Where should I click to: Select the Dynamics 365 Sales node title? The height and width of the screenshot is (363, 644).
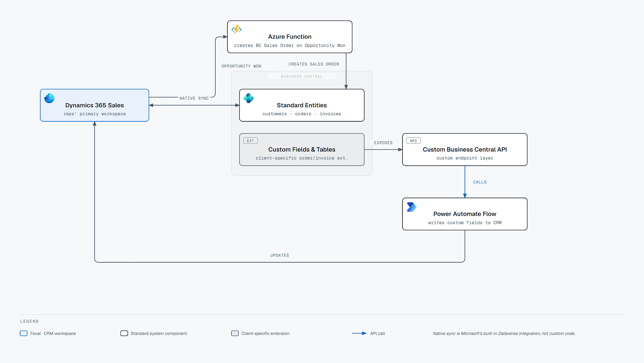coord(94,105)
